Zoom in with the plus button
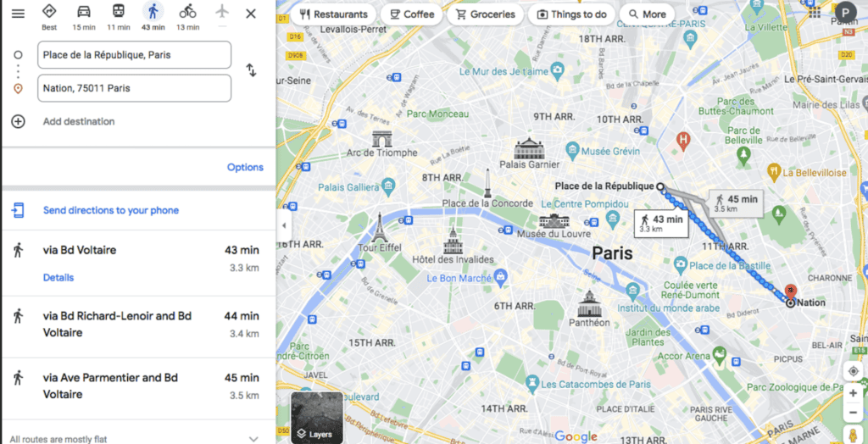Screen dimensions: 868x444 click(x=853, y=394)
